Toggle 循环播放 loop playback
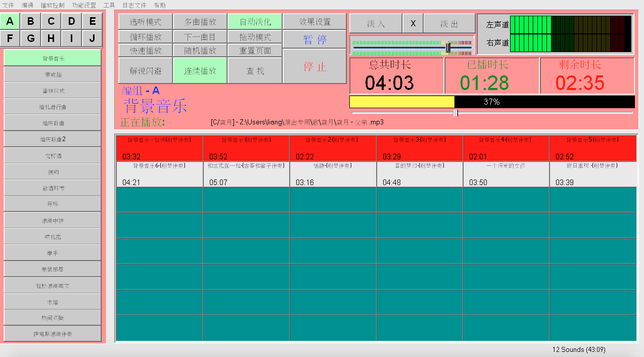Screen dimensions: 644x357 point(146,37)
